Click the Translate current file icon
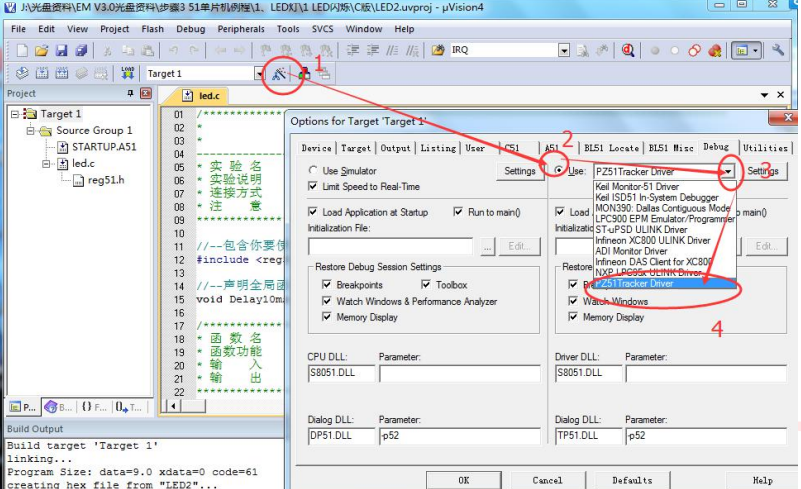The width and height of the screenshot is (801, 489). coord(22,73)
